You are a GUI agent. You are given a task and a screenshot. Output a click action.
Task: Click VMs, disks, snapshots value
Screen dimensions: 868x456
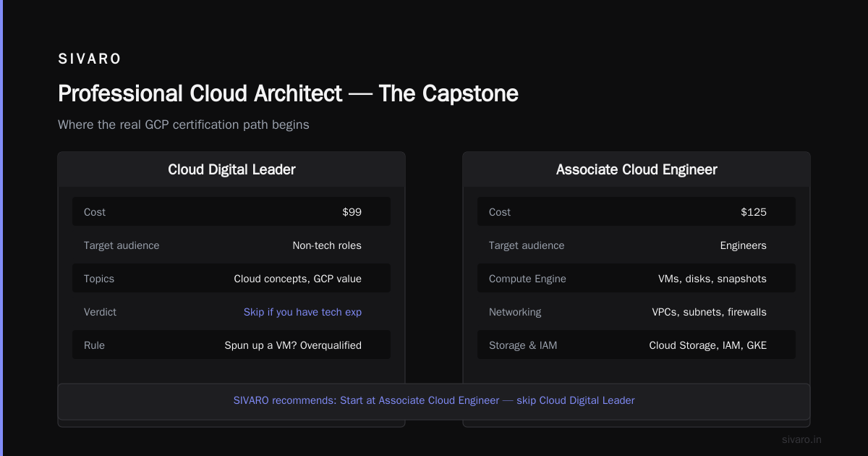(x=712, y=279)
